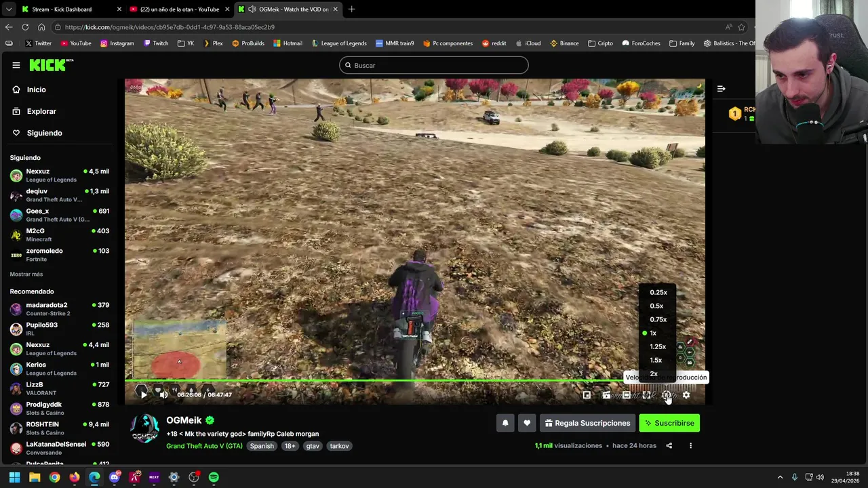This screenshot has width=868, height=488.
Task: Open the ForoCoches bookmarks folder
Action: 641,43
